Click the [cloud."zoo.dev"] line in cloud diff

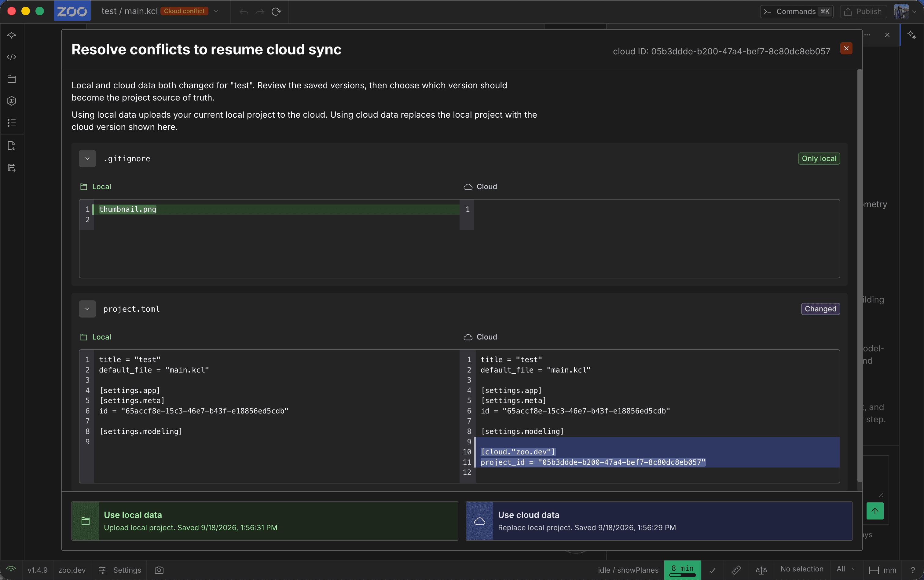518,452
